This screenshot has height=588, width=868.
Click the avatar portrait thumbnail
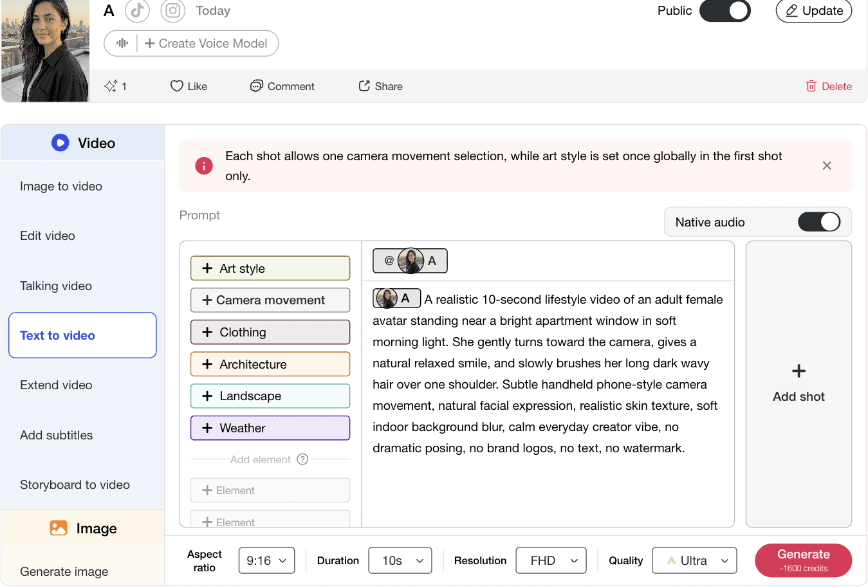[45, 50]
